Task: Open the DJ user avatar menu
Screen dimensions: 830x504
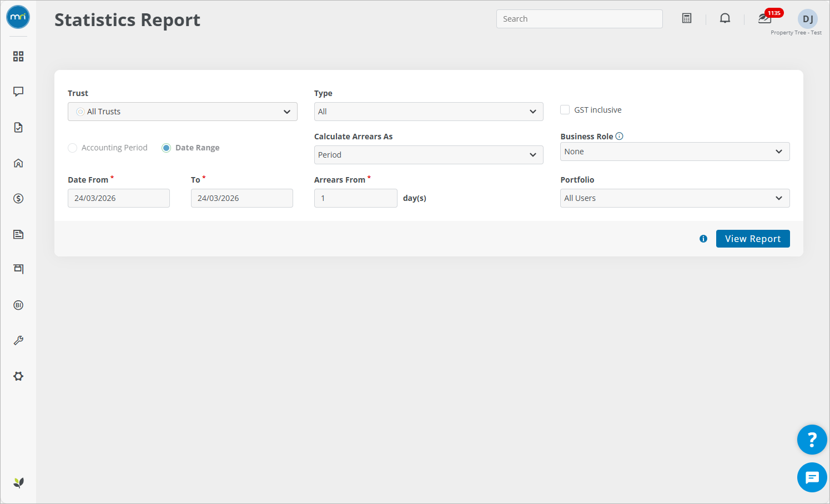Action: (x=808, y=19)
